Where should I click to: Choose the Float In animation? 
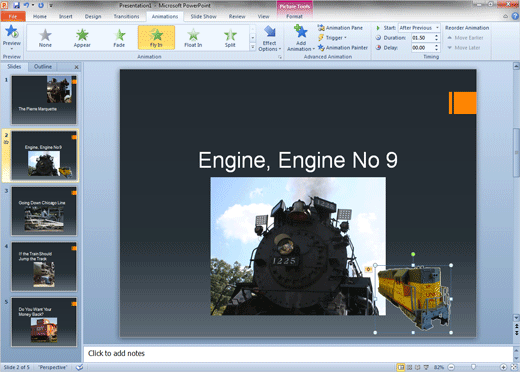(x=193, y=38)
